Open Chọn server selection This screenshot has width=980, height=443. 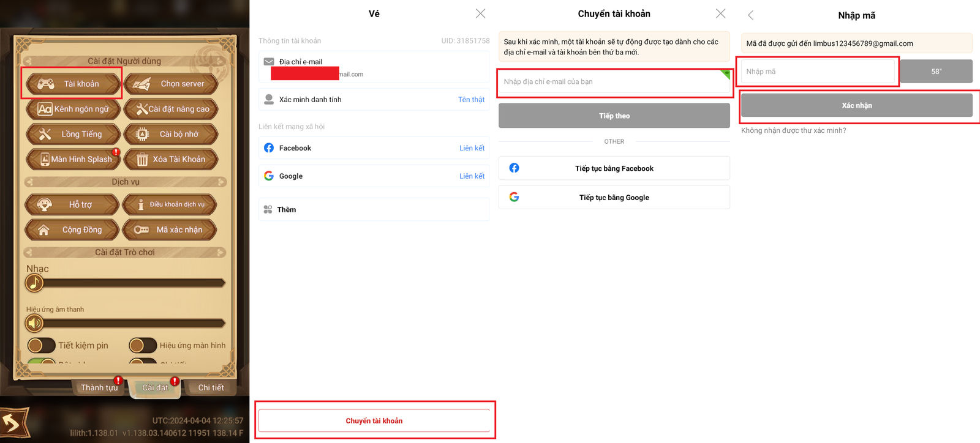[171, 84]
